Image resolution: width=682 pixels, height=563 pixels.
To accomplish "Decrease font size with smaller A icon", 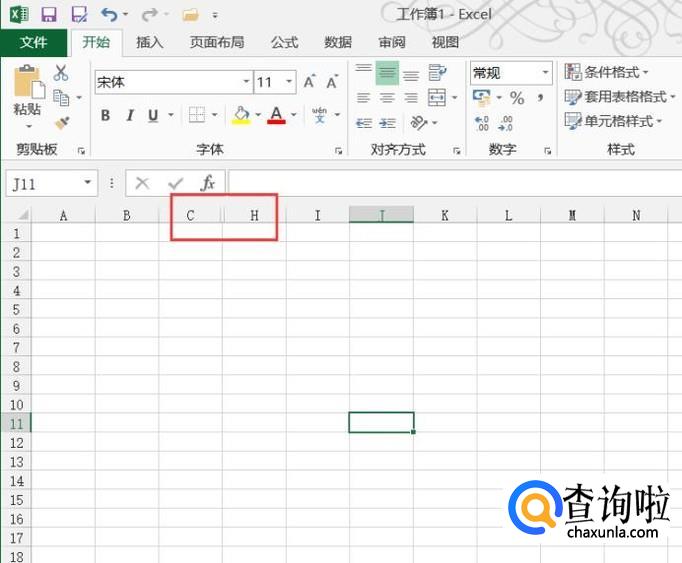I will tap(332, 81).
